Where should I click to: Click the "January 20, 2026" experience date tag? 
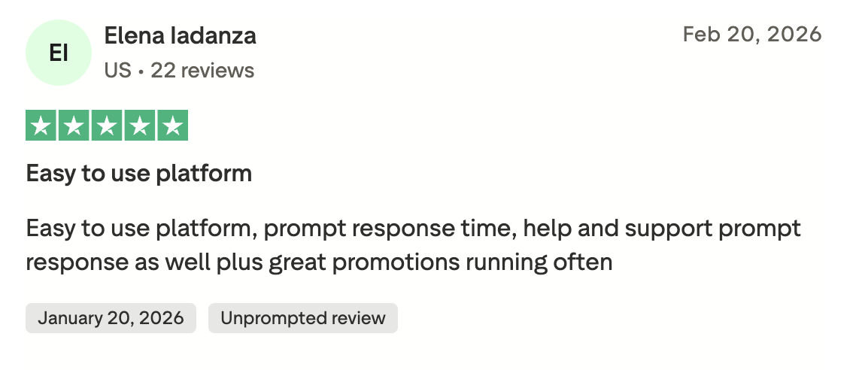tap(111, 318)
